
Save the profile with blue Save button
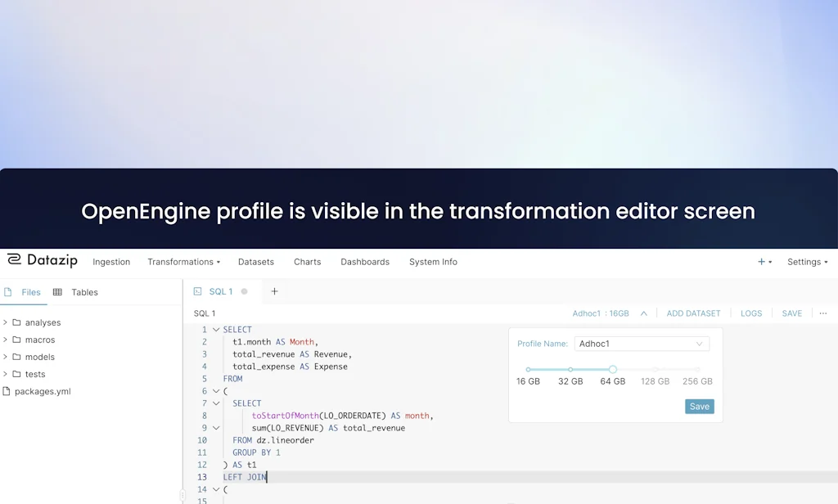[699, 407]
